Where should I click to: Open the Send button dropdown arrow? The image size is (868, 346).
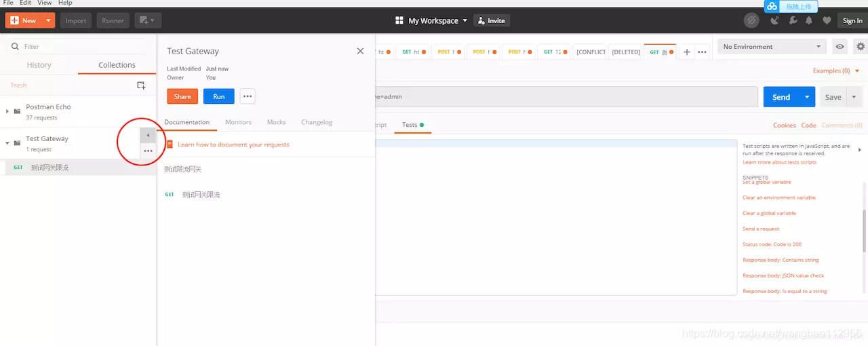point(807,97)
